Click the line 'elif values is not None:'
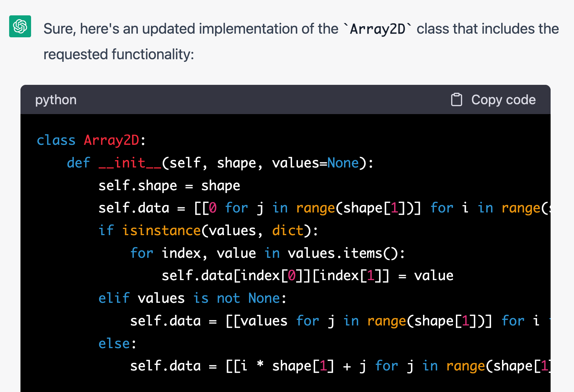 pyautogui.click(x=193, y=298)
